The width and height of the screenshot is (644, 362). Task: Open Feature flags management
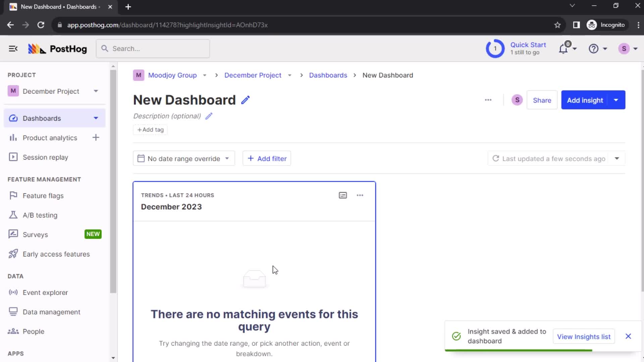tap(43, 195)
